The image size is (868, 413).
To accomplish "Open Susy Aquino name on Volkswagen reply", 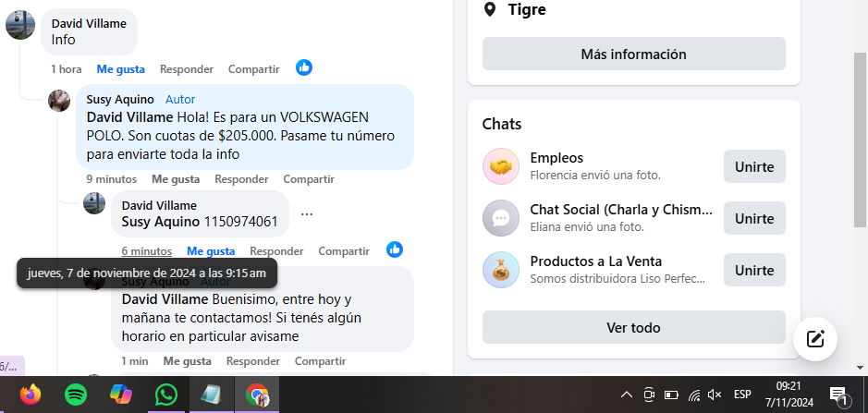I will [x=120, y=100].
